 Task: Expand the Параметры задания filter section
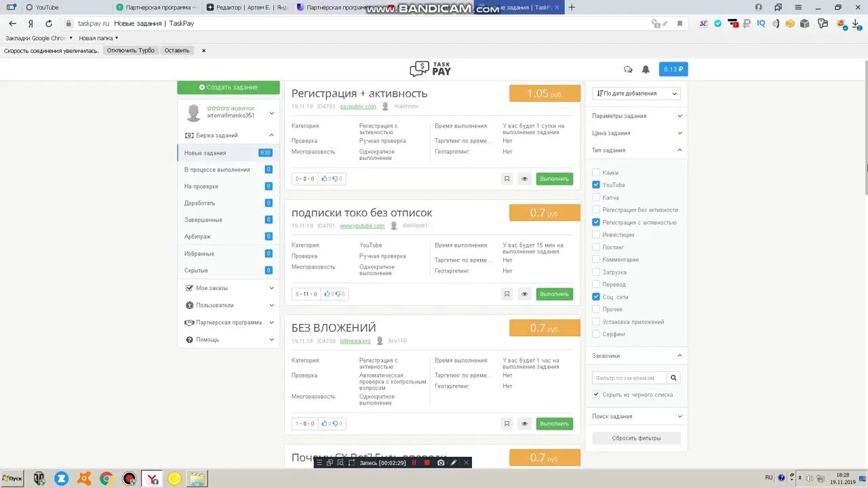(637, 116)
